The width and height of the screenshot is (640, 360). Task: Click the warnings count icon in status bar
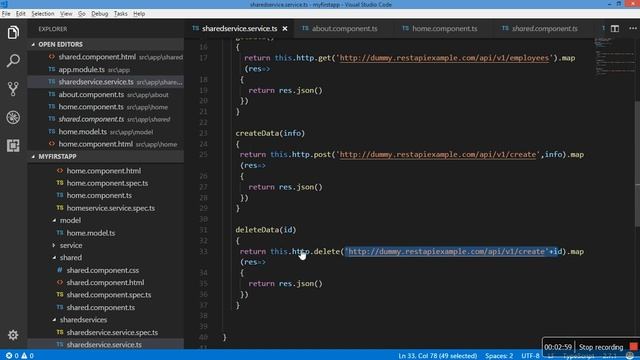pos(27,356)
